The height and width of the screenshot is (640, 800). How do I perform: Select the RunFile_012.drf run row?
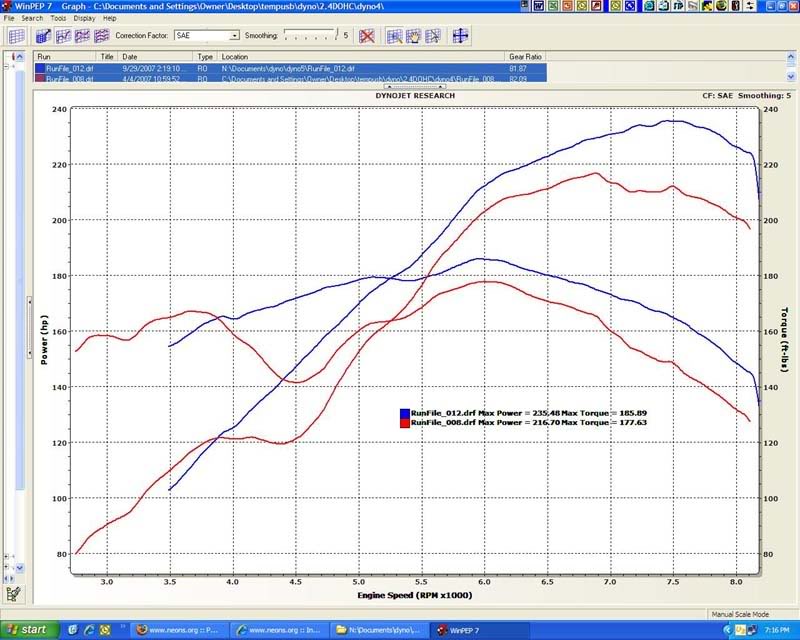(x=291, y=68)
